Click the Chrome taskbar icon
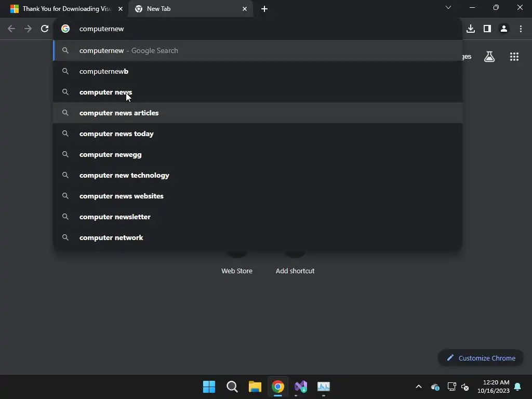Screen dimensions: 532x399 278,387
